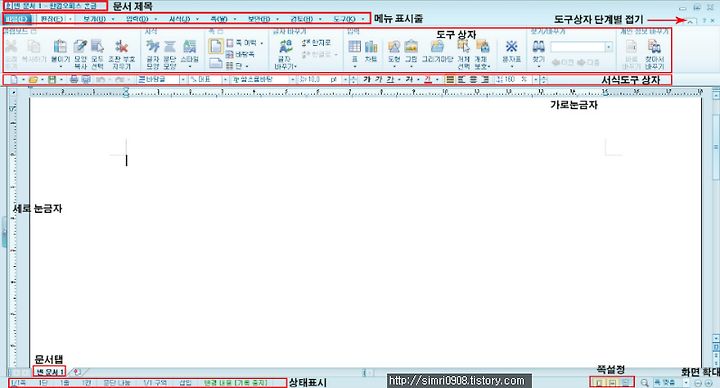Open the font name (함초롬바탕) dropdown
Viewport: 720px width, 388px height.
pos(292,79)
